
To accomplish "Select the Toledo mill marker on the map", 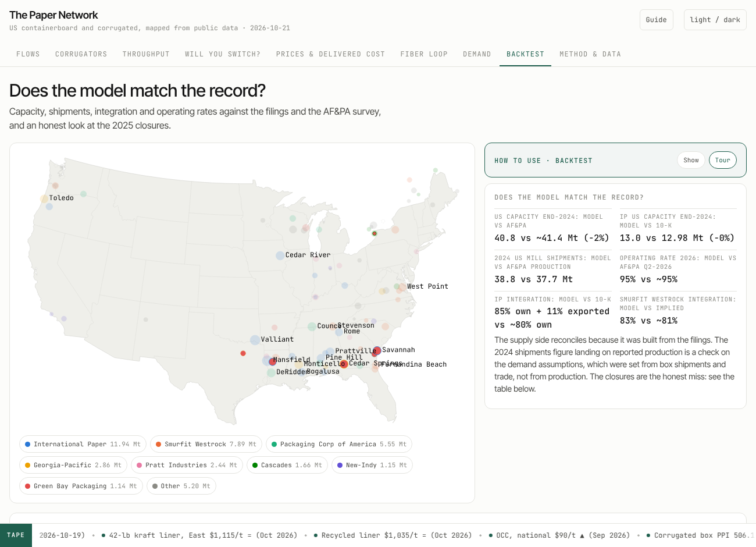I will coord(44,199).
